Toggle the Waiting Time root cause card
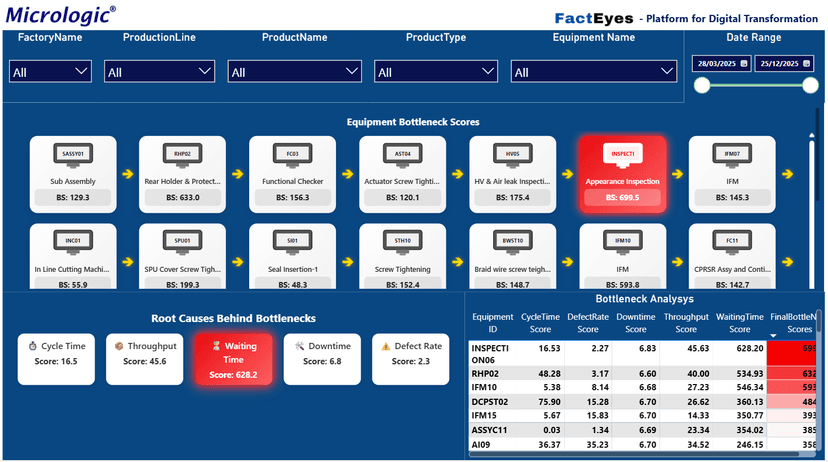 pyautogui.click(x=233, y=359)
